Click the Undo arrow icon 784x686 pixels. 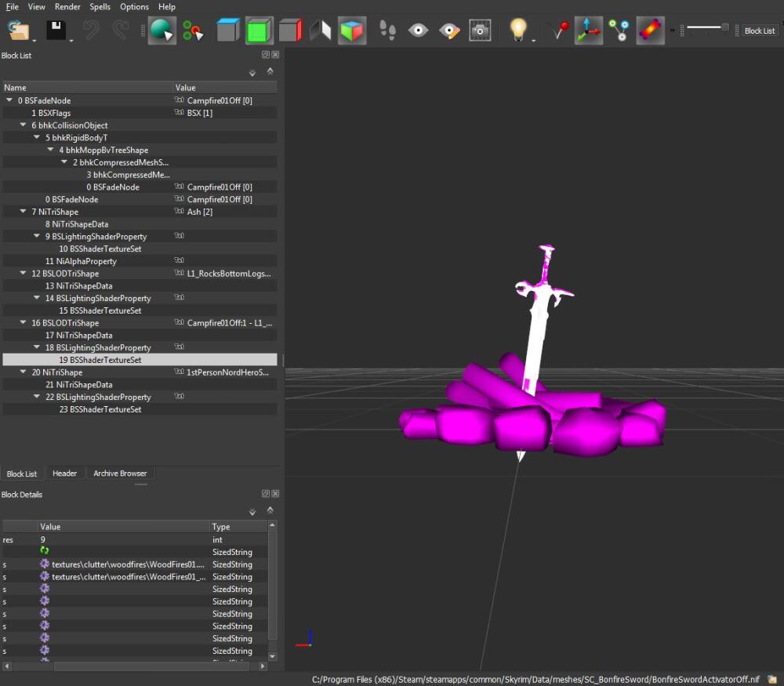tap(91, 31)
